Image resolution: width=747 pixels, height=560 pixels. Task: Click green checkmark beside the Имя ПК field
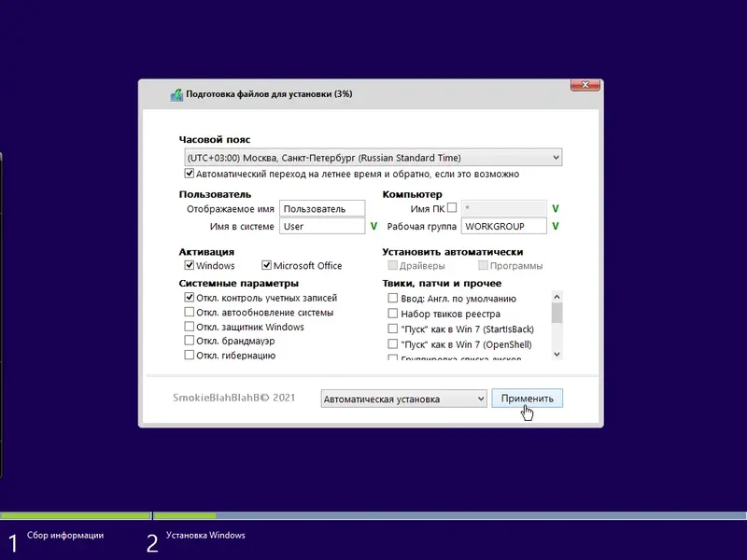coord(556,207)
